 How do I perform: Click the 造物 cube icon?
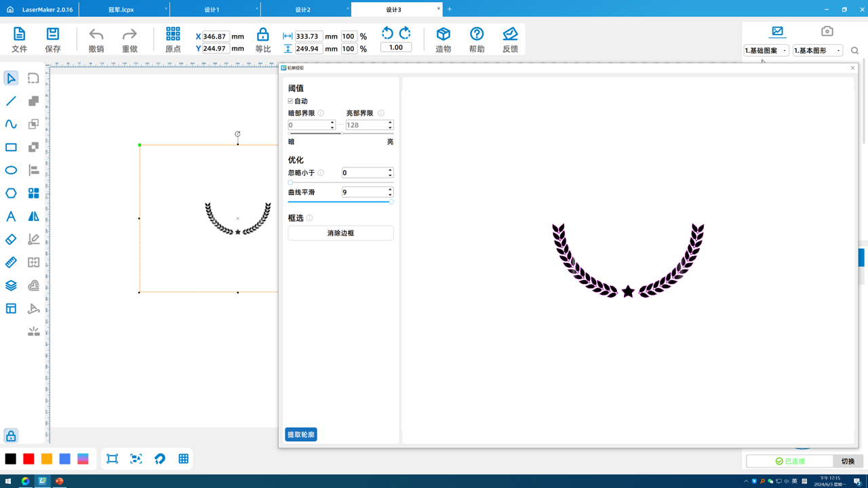tap(443, 35)
